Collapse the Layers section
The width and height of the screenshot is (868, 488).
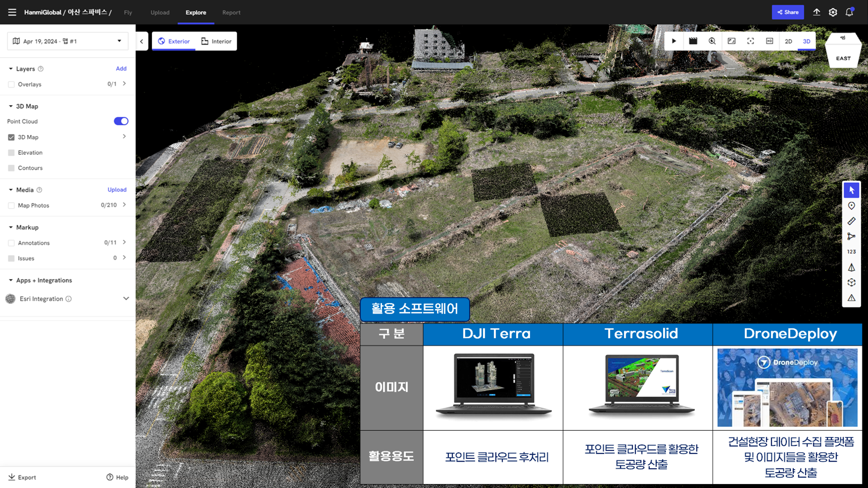tap(11, 69)
